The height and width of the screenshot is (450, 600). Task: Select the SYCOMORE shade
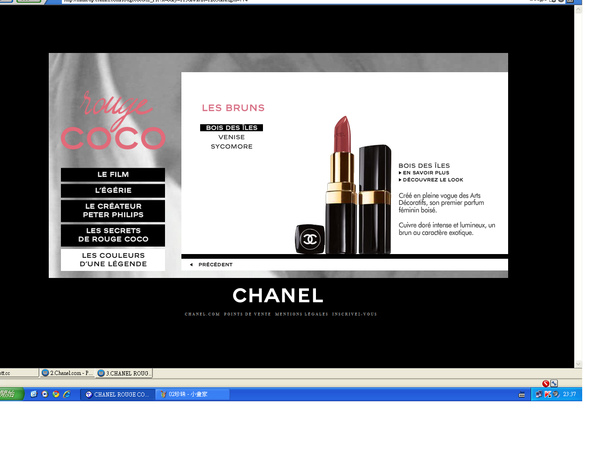coord(232,147)
